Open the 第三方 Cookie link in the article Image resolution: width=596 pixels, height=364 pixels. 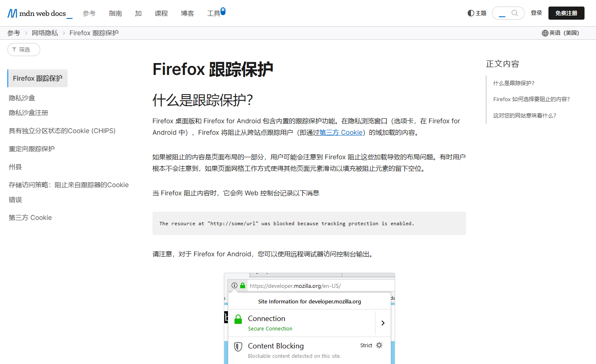pos(341,132)
